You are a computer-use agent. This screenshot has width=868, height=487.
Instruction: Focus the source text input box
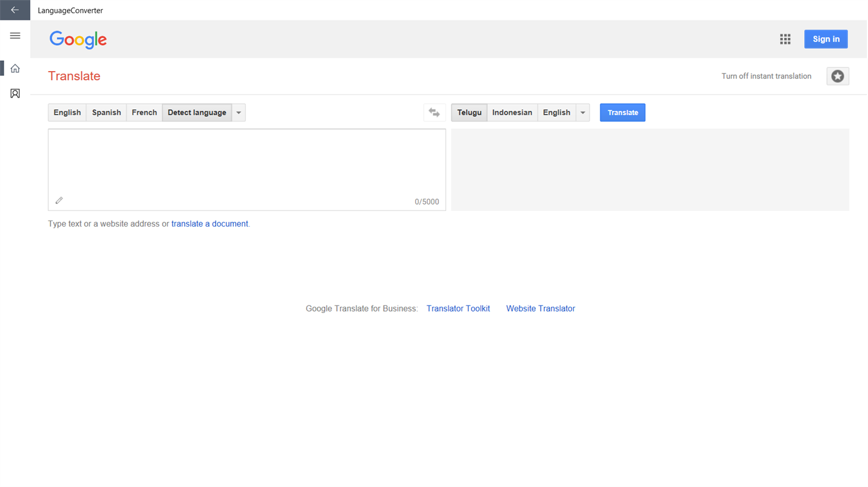247,169
